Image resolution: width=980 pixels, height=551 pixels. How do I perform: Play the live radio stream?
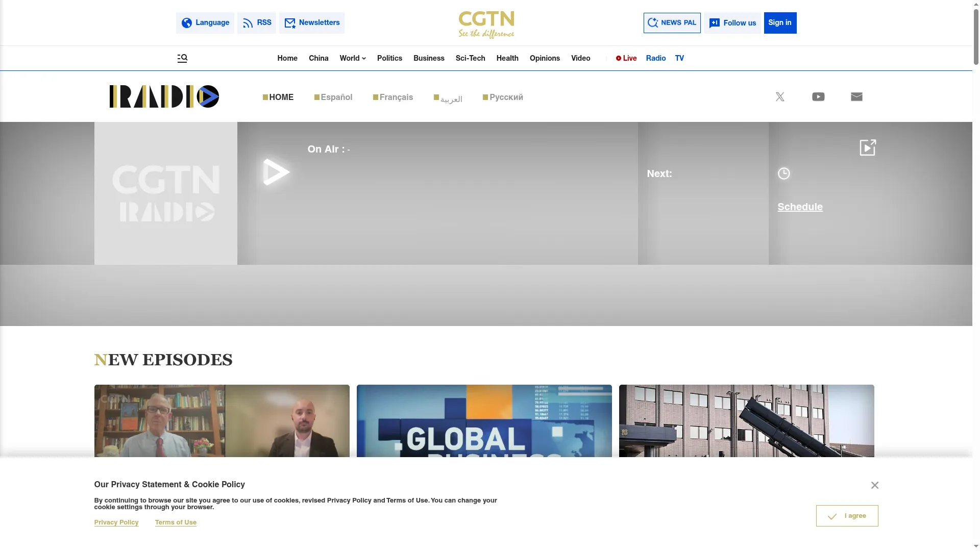[276, 172]
